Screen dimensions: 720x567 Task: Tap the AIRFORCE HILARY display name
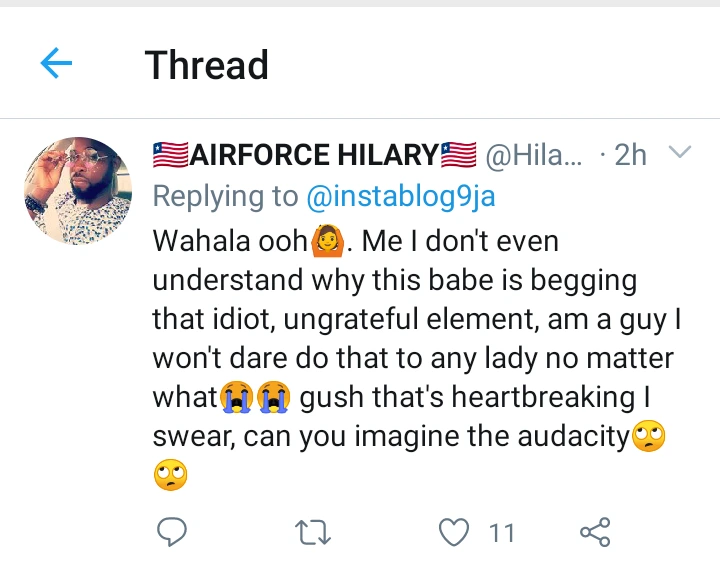[x=313, y=155]
